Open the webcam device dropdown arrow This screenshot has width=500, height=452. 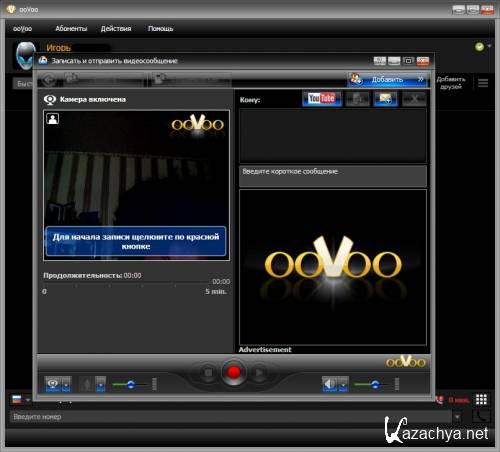tap(66, 384)
